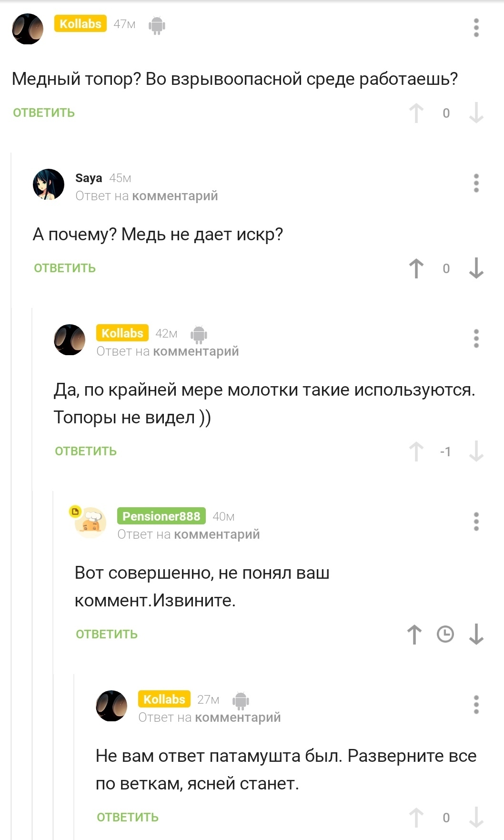Open options menu on 42m Kollabs comment
This screenshot has height=840, width=504.
476,338
